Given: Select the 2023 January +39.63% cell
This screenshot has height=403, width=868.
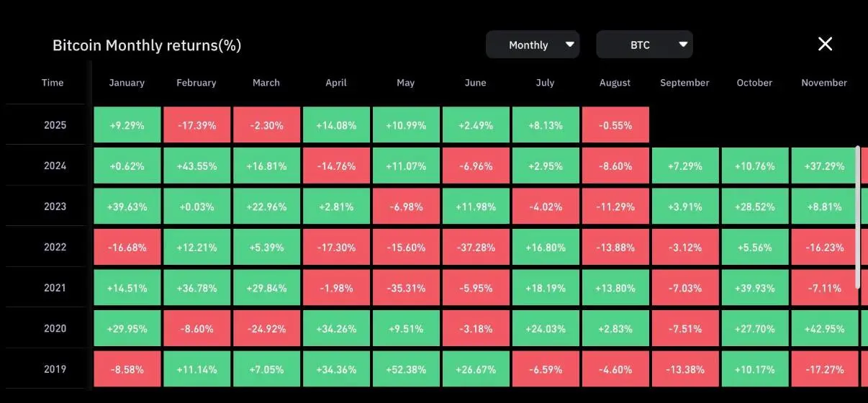Looking at the screenshot, I should coord(127,207).
